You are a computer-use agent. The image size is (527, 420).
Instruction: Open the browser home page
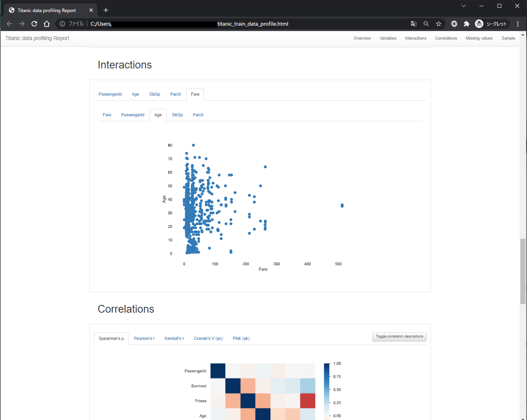(x=47, y=24)
